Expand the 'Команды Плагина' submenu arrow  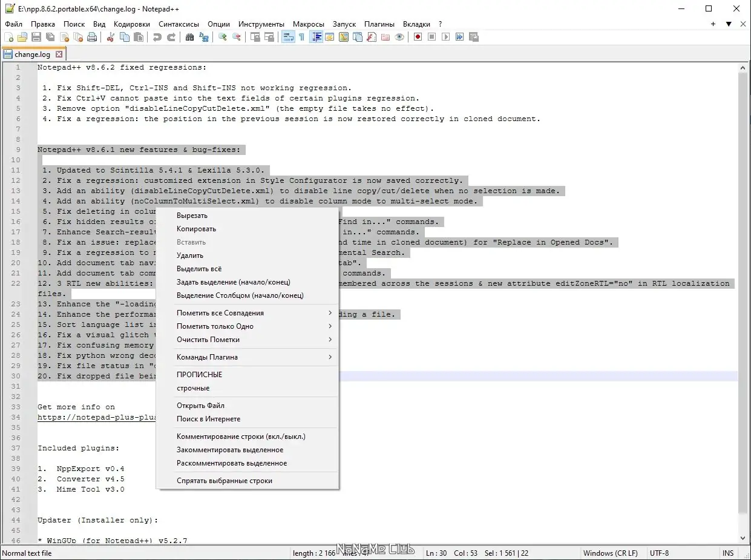(x=330, y=357)
